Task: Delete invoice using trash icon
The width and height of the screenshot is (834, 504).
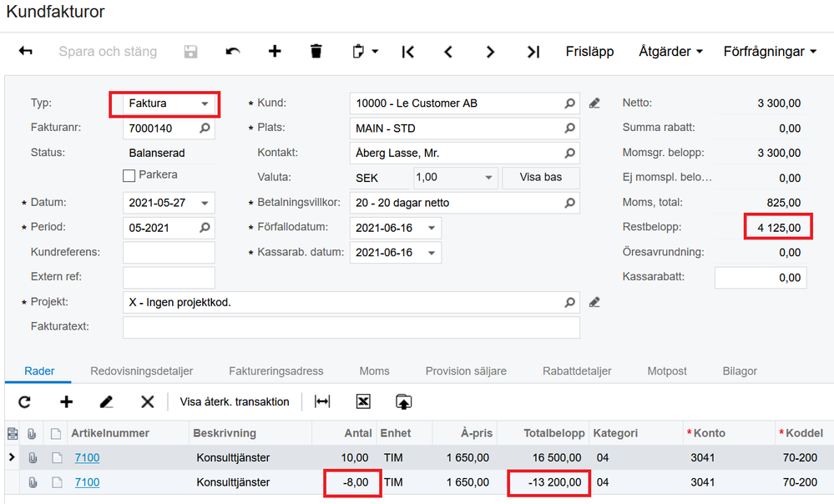Action: [316, 52]
